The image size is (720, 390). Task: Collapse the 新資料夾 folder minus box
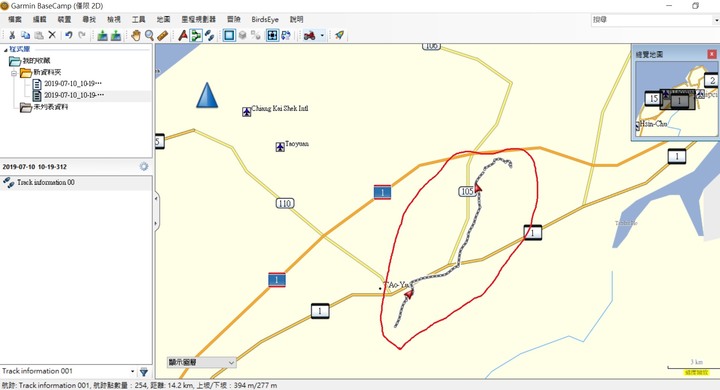(14, 73)
